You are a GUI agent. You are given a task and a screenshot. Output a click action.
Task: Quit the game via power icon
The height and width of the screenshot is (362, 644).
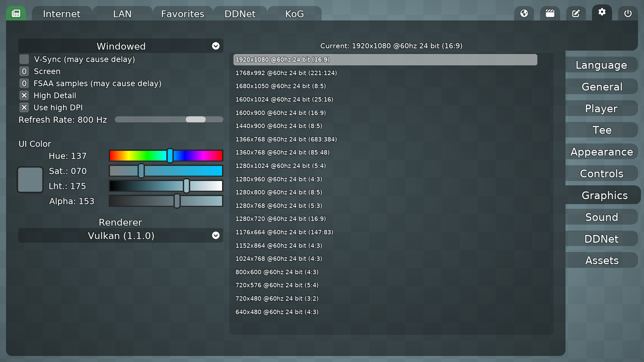pos(628,13)
